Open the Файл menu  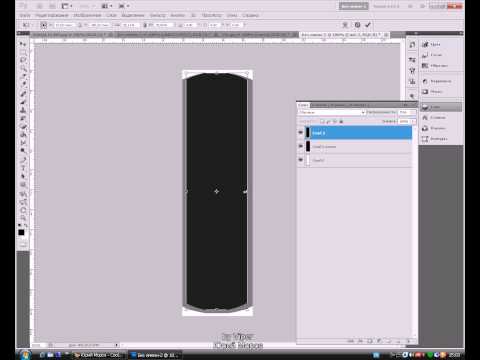tap(25, 15)
